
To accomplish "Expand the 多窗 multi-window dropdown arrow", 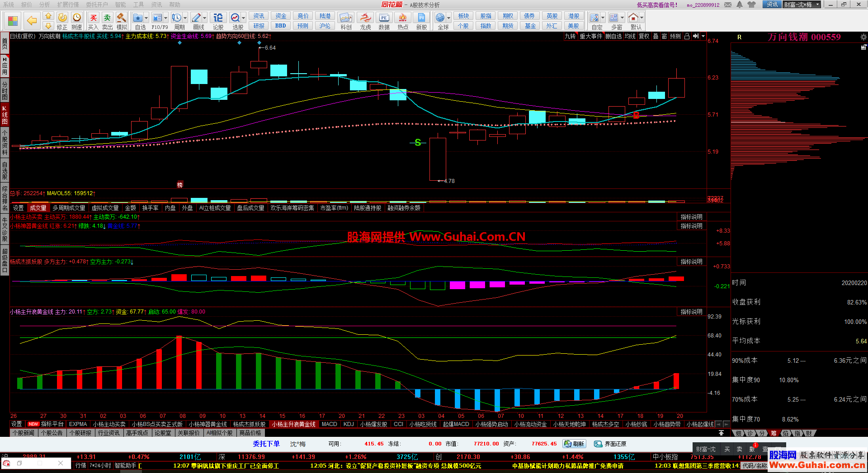I will click(623, 18).
